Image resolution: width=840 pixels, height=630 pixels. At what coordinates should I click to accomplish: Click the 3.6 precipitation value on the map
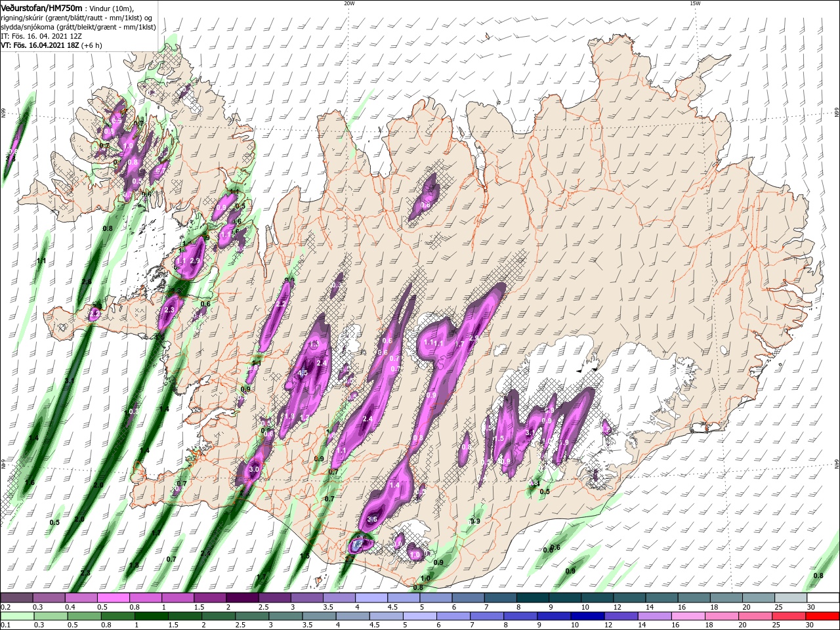coord(372,520)
